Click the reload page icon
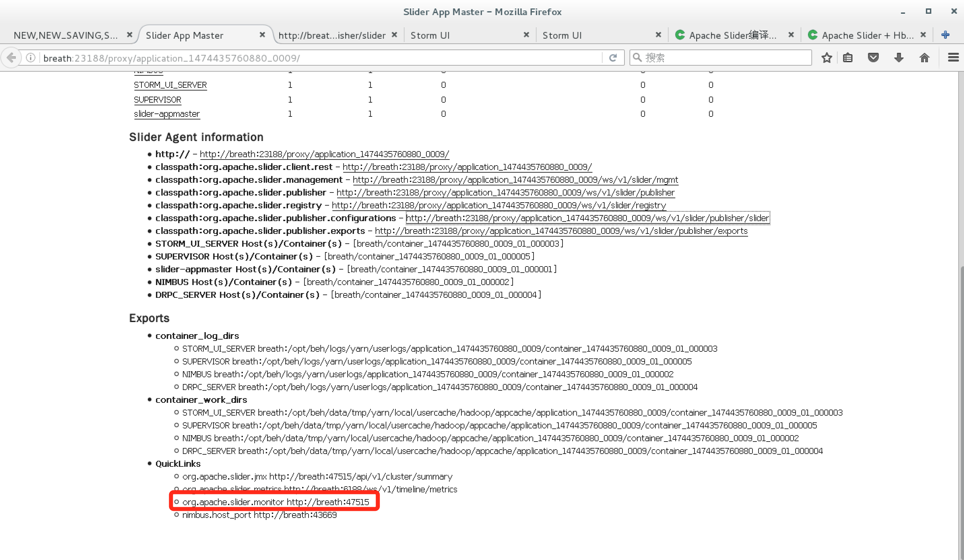The image size is (964, 560). (613, 58)
